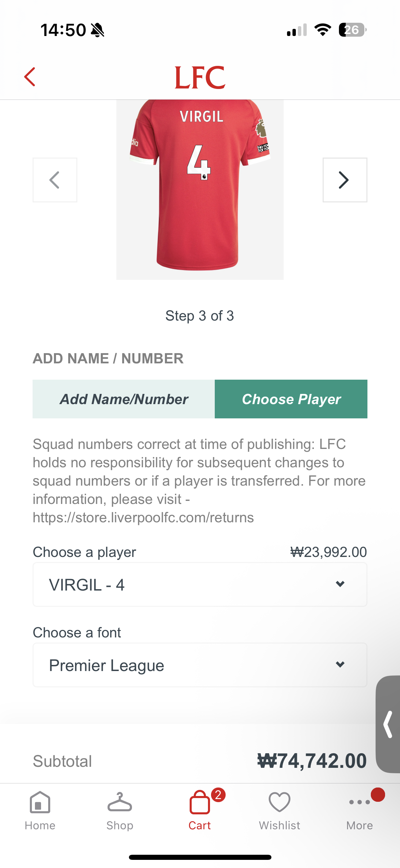Image resolution: width=400 pixels, height=868 pixels.
Task: Tap the red back arrow in the header
Action: point(30,77)
